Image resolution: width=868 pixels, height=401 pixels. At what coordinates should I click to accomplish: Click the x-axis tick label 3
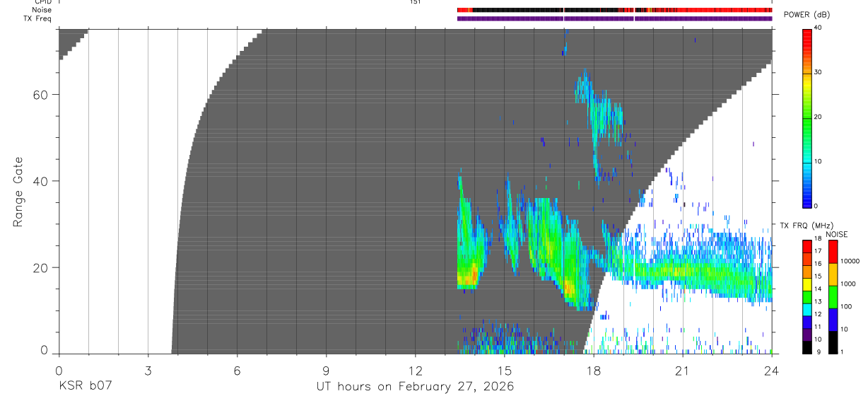[148, 370]
